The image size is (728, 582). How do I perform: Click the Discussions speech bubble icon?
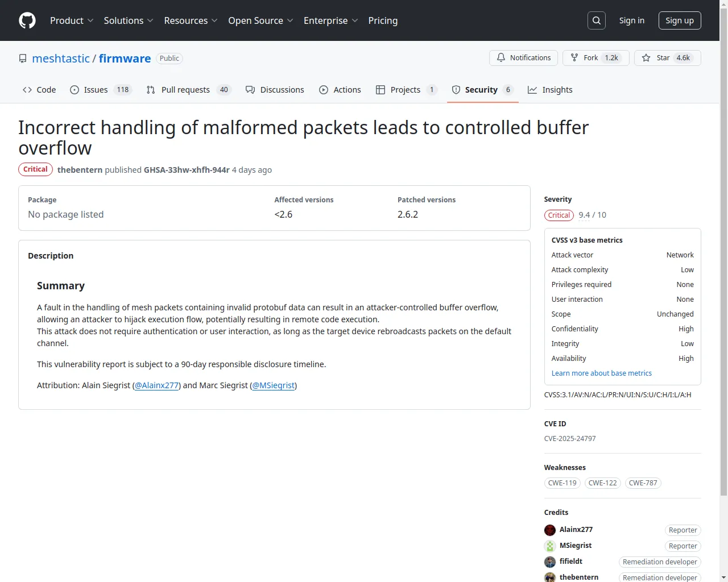(x=250, y=90)
